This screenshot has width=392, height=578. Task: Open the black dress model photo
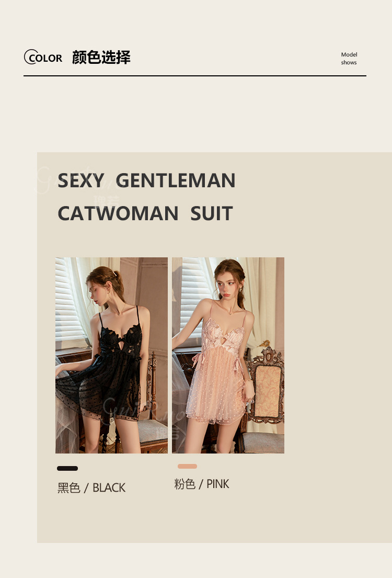point(111,355)
